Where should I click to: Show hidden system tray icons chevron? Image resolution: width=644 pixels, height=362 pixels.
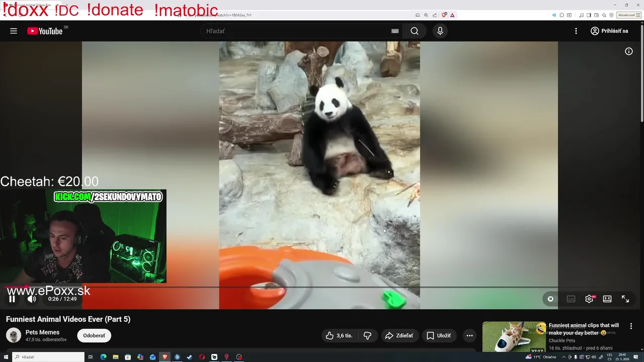pyautogui.click(x=563, y=357)
